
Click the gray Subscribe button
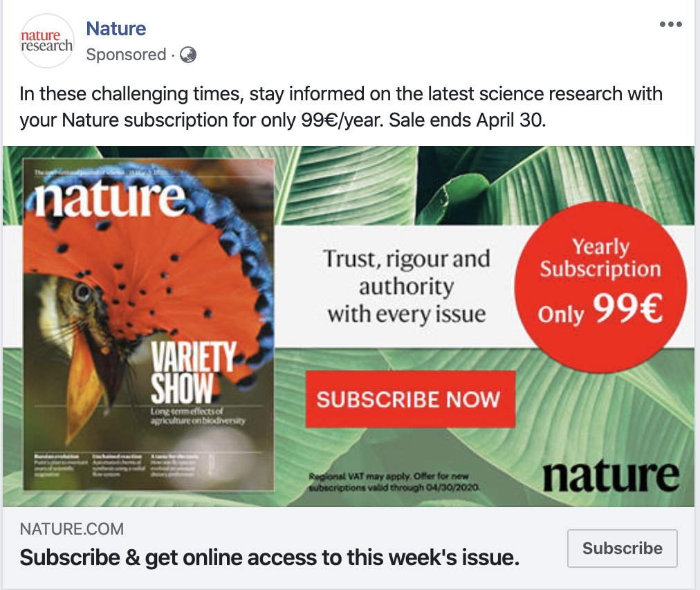tap(622, 548)
